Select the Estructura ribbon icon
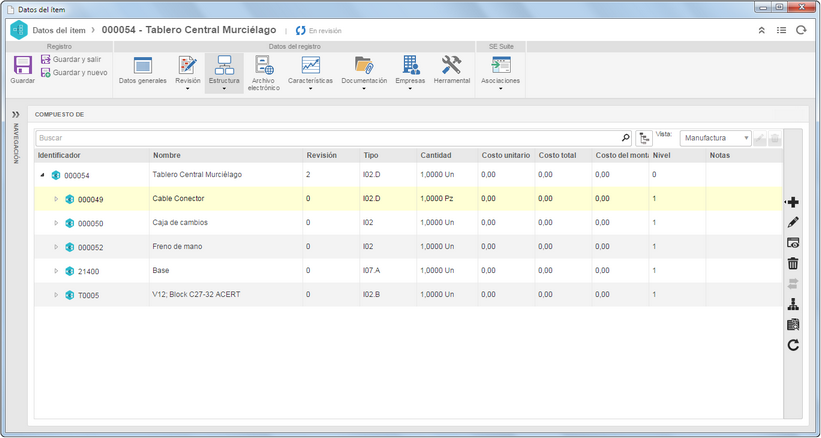This screenshot has height=438, width=821. pyautogui.click(x=224, y=65)
